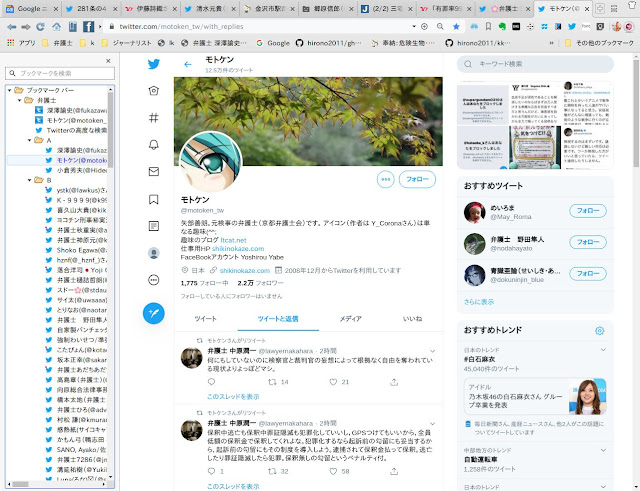Screen dimensions: 640x491
Task: Open the Profile icon in the Twitter sidebar
Action: coord(153,253)
